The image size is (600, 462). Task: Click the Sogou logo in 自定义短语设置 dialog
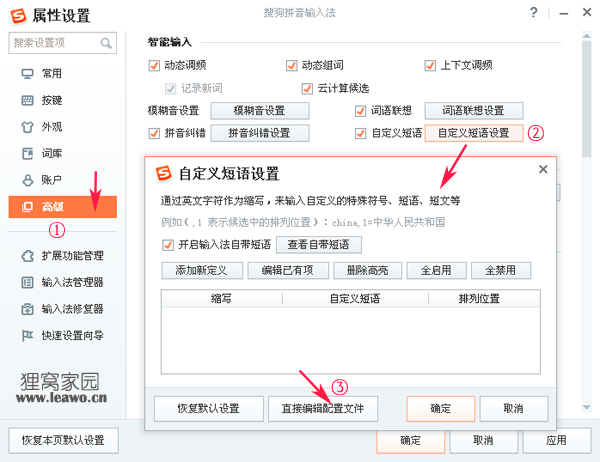pos(164,173)
